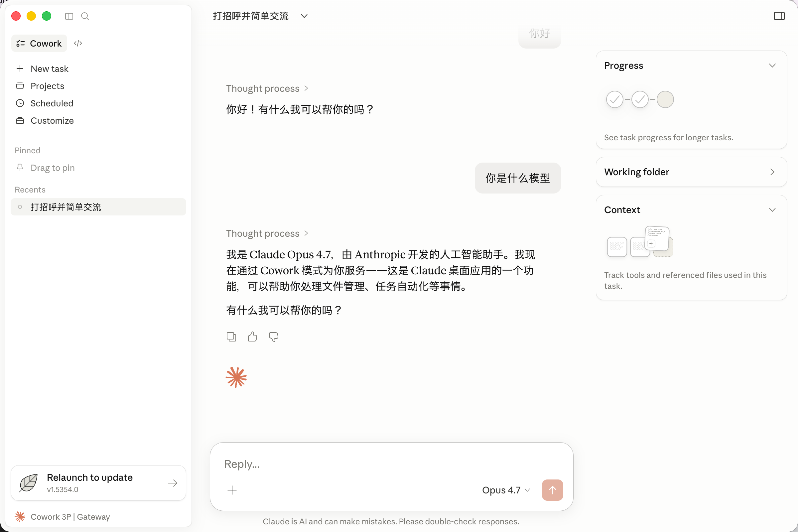Viewport: 798px width, 532px height.
Task: Click the pin icon beside Drag to pin
Action: tap(20, 168)
